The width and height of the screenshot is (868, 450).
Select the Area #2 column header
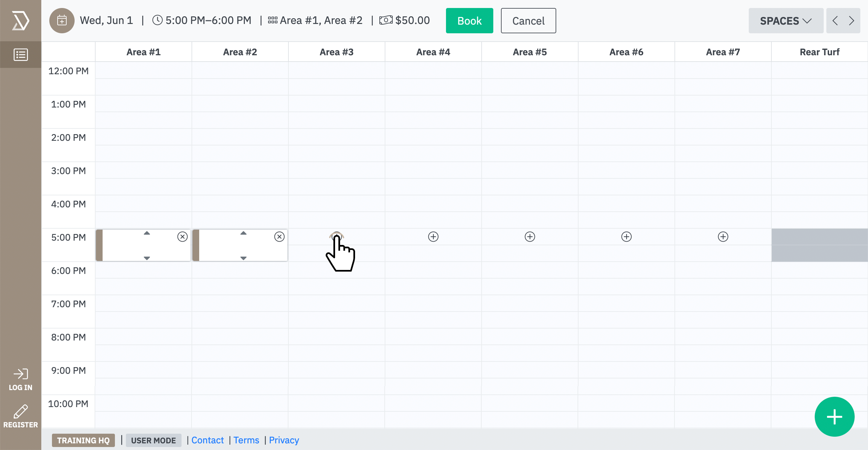tap(240, 52)
